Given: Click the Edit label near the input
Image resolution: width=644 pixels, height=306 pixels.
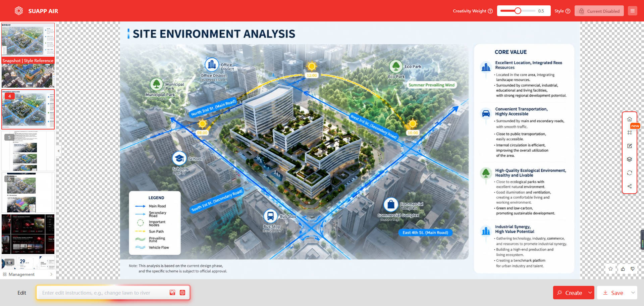Looking at the screenshot, I should (22, 293).
